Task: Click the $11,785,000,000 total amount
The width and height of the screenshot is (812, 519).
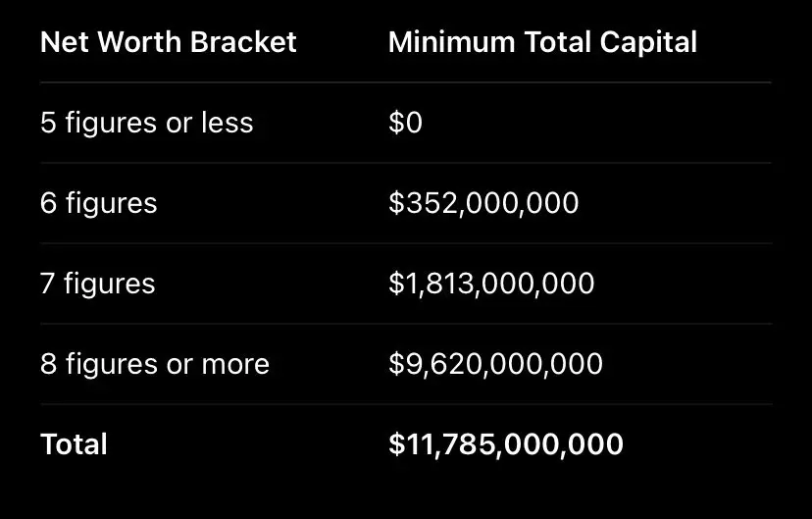Action: pyautogui.click(x=506, y=444)
